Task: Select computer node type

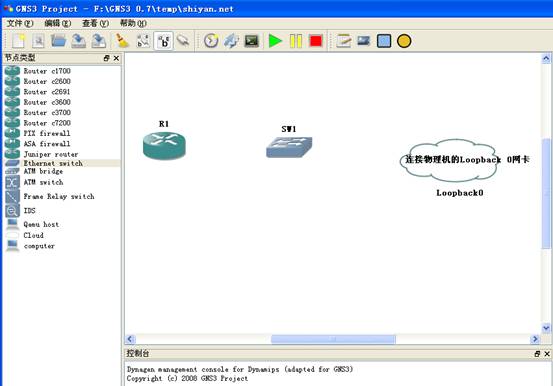Action: [x=62, y=246]
